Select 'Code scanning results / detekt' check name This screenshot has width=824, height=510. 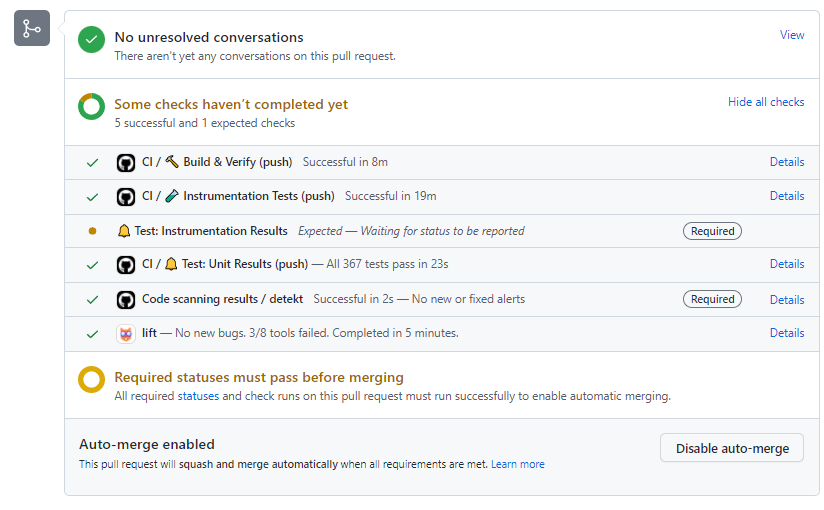point(222,299)
